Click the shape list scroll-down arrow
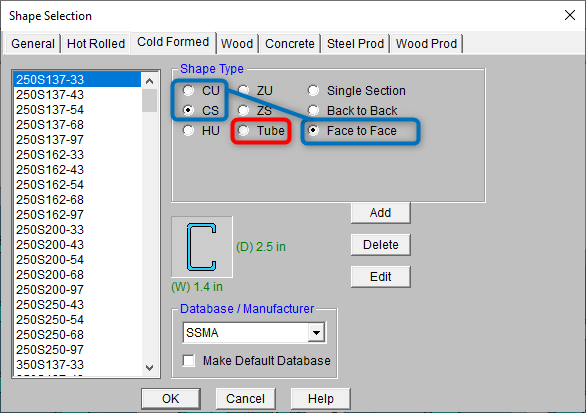 point(149,367)
